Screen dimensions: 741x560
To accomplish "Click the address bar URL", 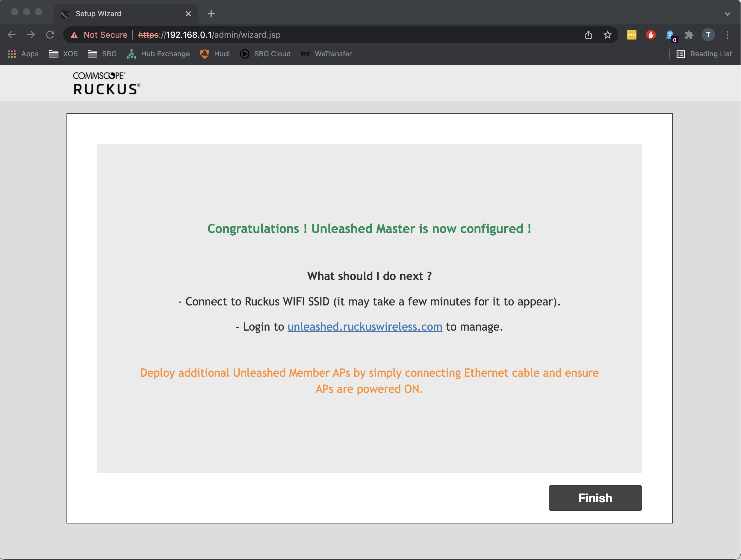I will [x=209, y=35].
